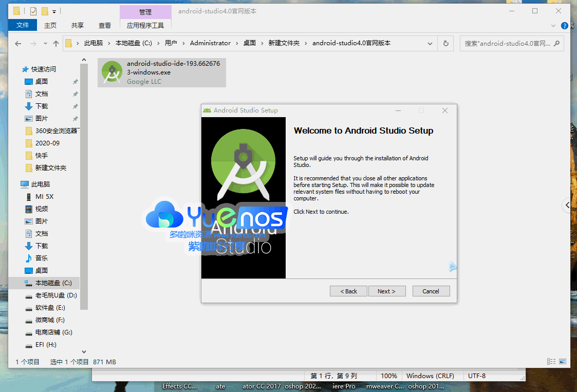Select the MI 5X phone device
This screenshot has width=577, height=392.
pyautogui.click(x=45, y=196)
